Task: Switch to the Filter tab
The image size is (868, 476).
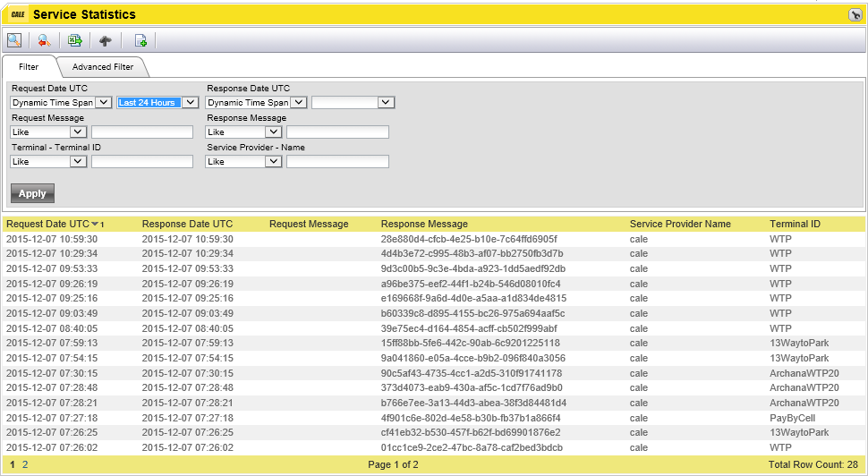Action: (x=29, y=66)
